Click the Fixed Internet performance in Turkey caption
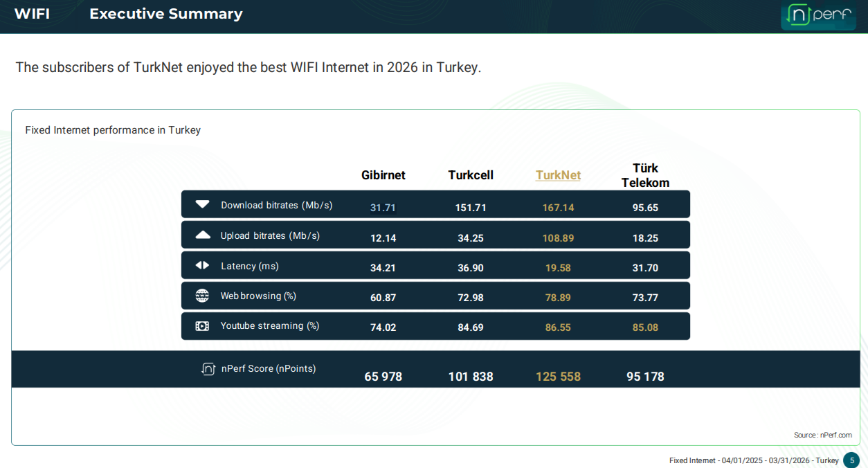 click(112, 129)
